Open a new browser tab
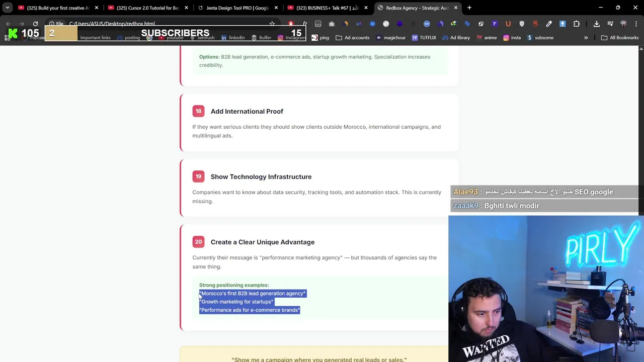The height and width of the screenshot is (362, 644). (x=469, y=8)
